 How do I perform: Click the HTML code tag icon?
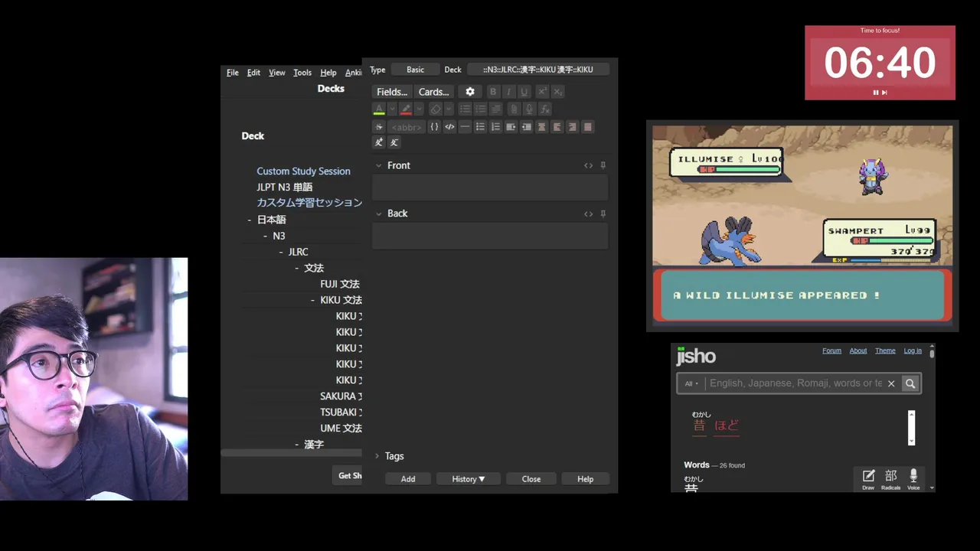click(449, 127)
